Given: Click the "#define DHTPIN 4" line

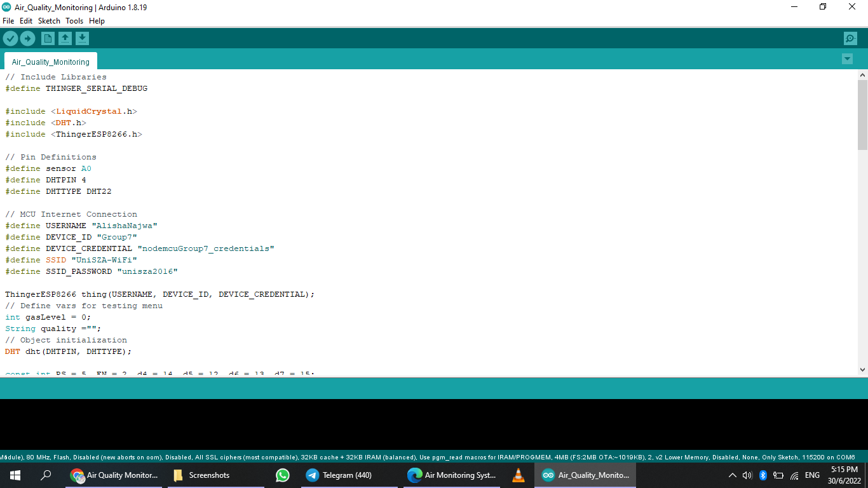Looking at the screenshot, I should (x=46, y=180).
